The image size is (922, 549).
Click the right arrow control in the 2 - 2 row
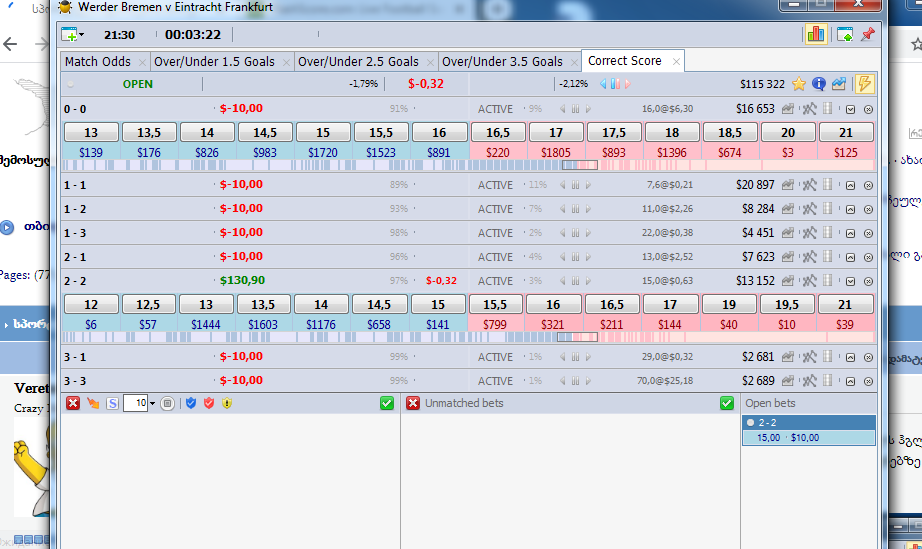point(588,281)
